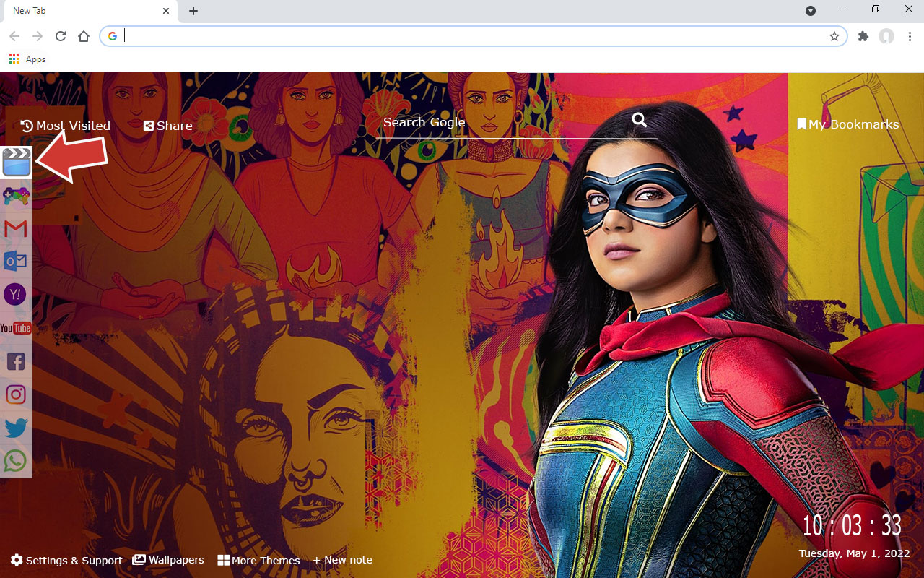Open Outlook from the sidebar
The width and height of the screenshot is (924, 578).
[x=16, y=262]
